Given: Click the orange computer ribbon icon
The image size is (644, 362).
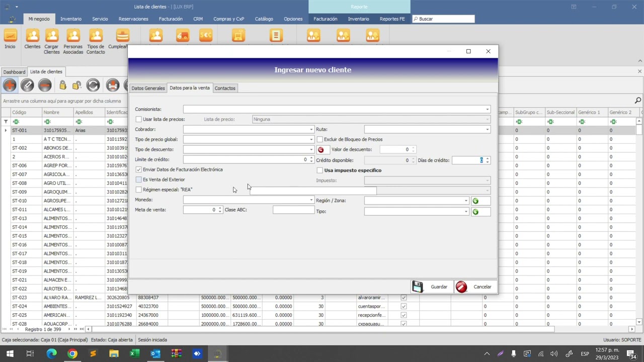Looking at the screenshot, I should tap(238, 36).
